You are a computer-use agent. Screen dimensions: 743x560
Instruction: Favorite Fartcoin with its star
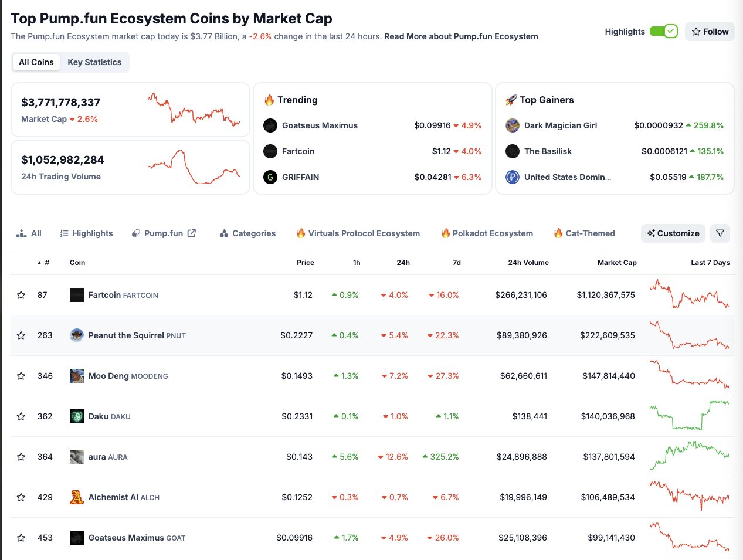pyautogui.click(x=21, y=295)
